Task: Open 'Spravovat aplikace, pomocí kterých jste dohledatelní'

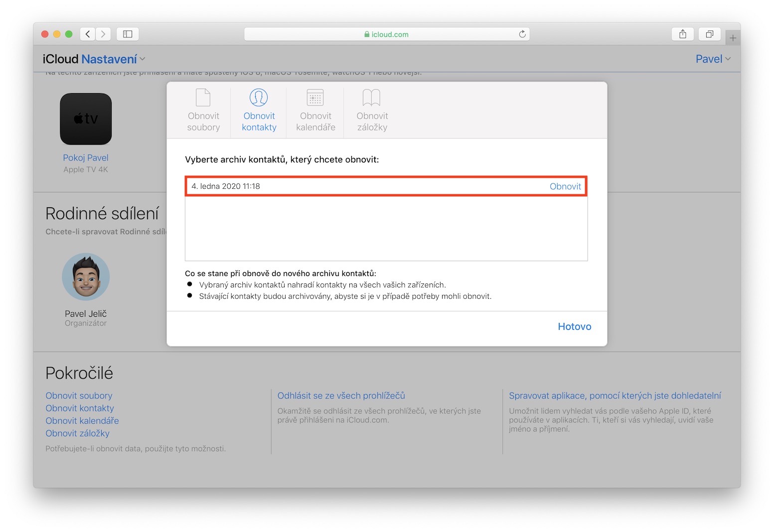Action: click(x=615, y=396)
